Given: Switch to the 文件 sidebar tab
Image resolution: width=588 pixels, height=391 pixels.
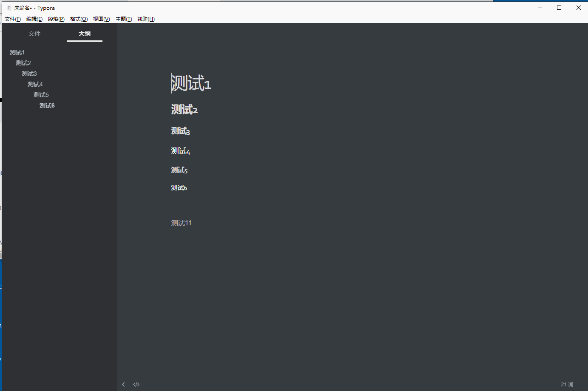Looking at the screenshot, I should click(34, 34).
